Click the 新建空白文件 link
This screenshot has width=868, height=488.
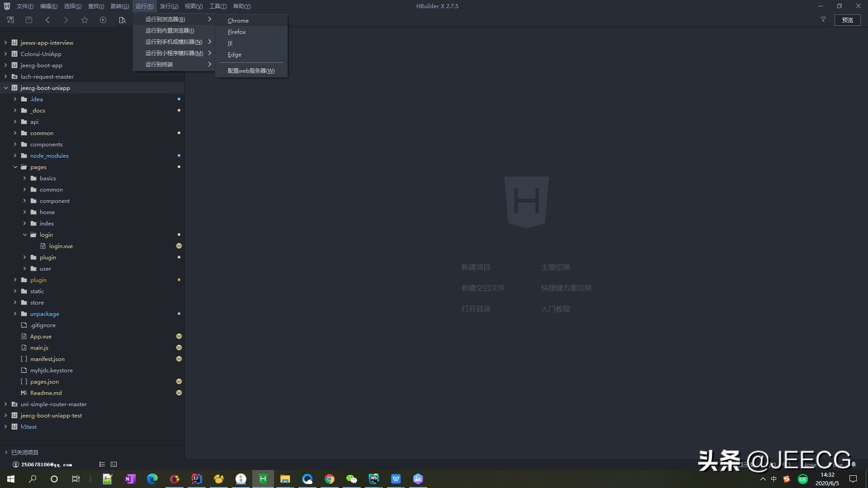tap(483, 288)
